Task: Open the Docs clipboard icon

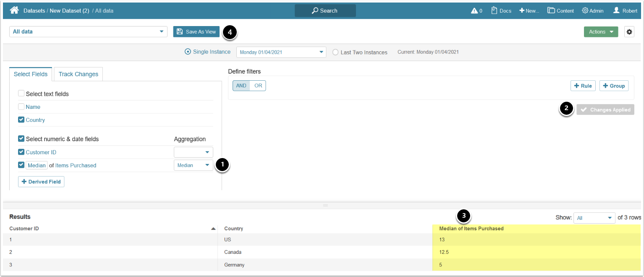Action: click(501, 11)
